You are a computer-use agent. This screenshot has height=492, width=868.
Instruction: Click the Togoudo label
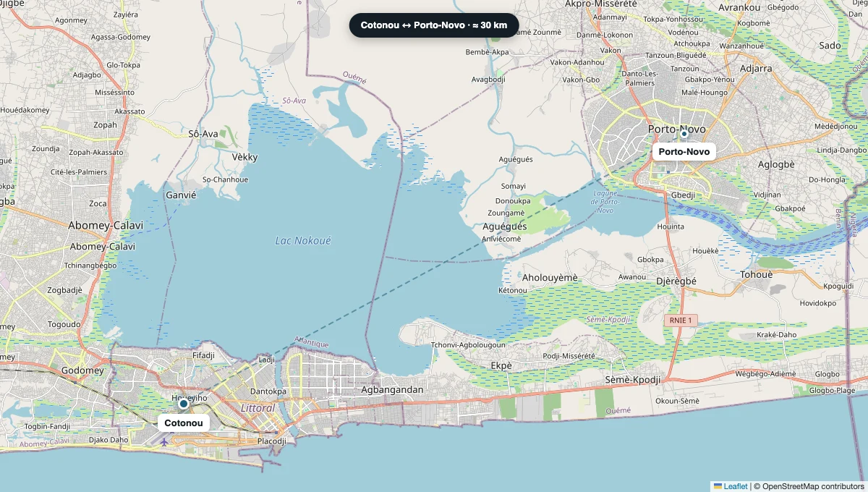pos(64,324)
